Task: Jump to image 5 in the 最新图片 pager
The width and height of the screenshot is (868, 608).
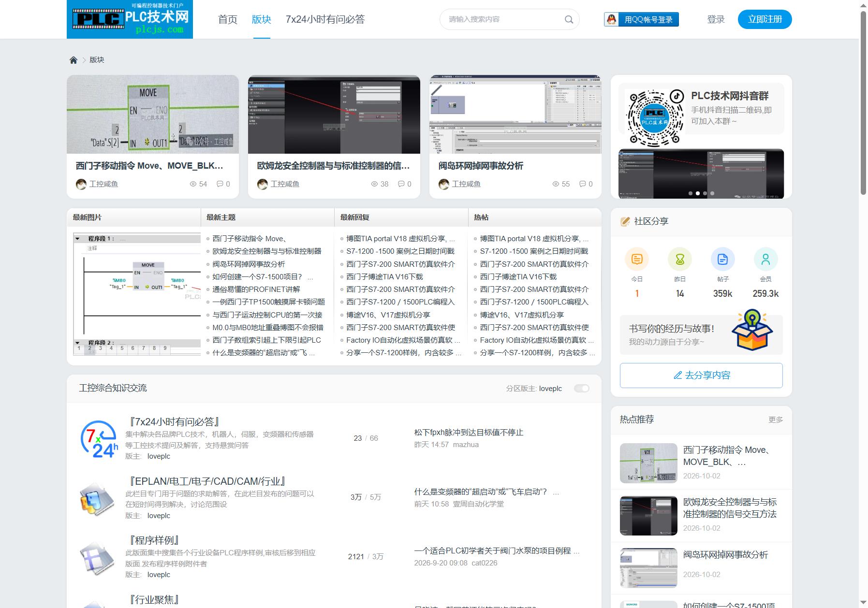Action: [x=122, y=348]
